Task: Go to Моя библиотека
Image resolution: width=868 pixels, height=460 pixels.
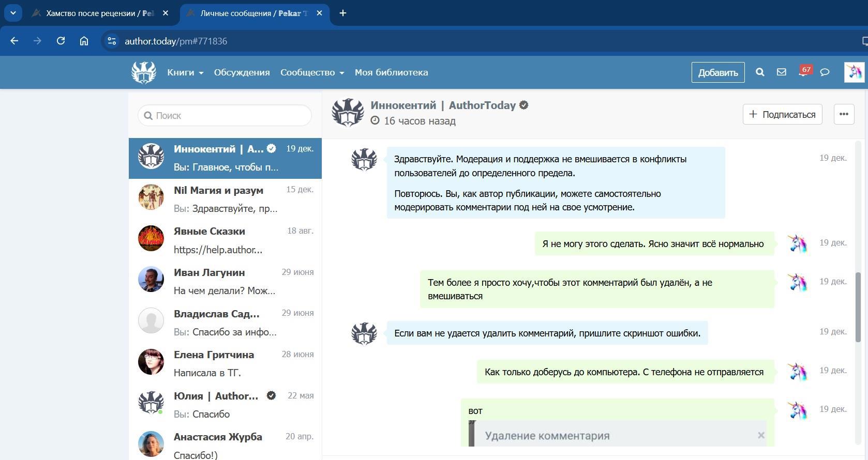Action: [391, 72]
